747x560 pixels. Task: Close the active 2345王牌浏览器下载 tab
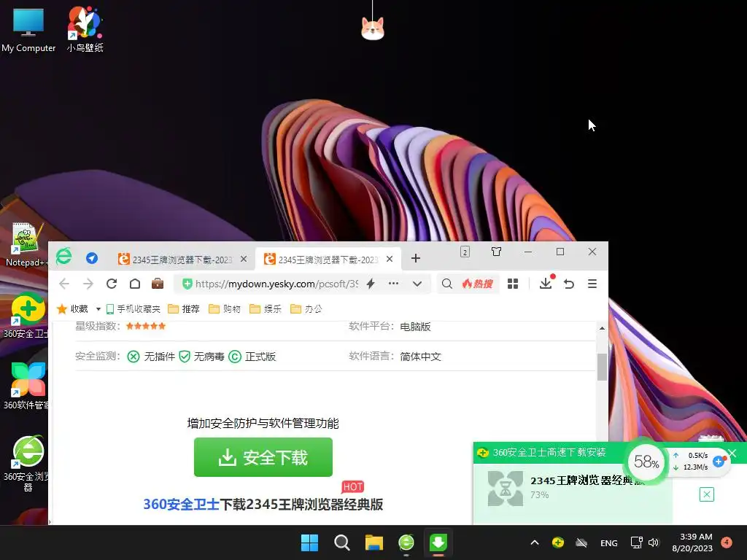point(390,259)
